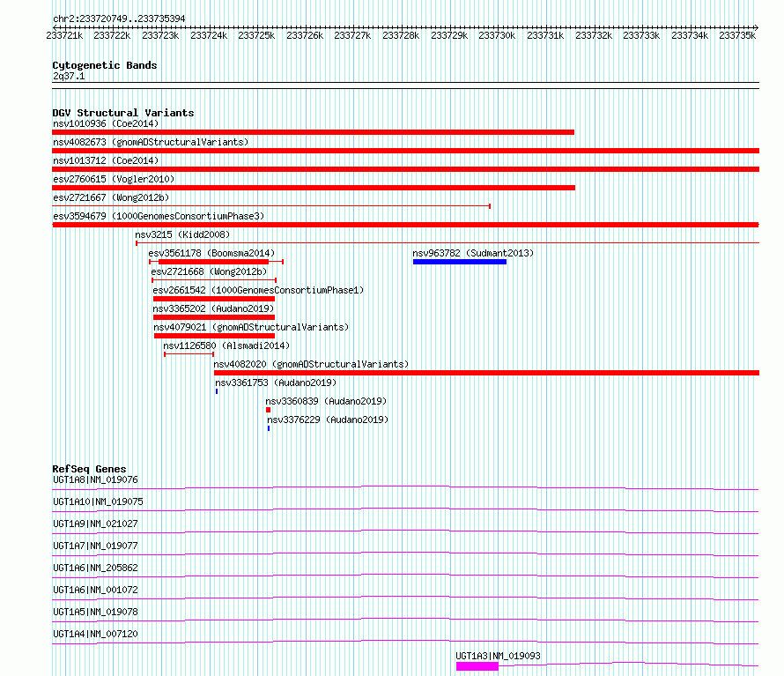This screenshot has width=784, height=676.
Task: Click nsv3361753 (Audano2019) label
Action: [x=276, y=383]
